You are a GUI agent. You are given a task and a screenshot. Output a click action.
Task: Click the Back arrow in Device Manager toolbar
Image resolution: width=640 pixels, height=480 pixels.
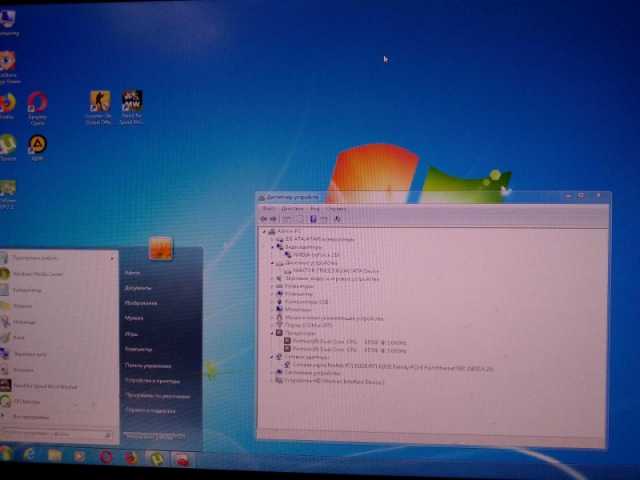[264, 219]
